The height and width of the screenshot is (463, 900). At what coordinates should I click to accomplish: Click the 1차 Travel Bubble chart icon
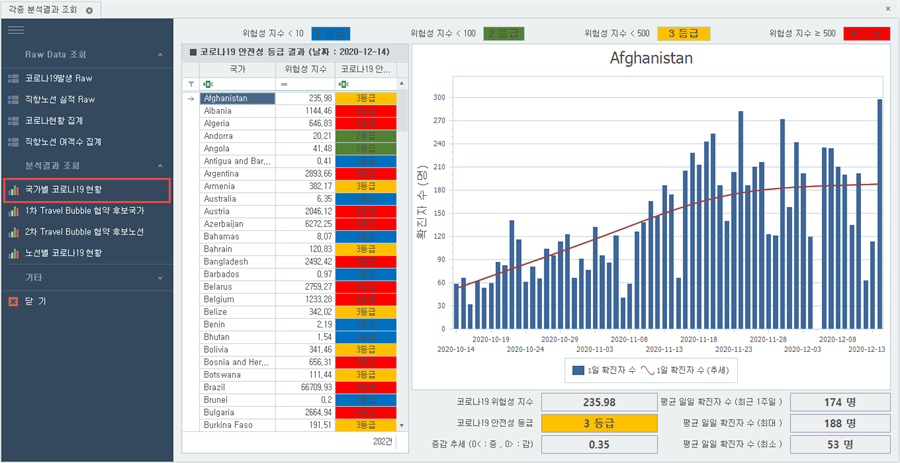14,211
